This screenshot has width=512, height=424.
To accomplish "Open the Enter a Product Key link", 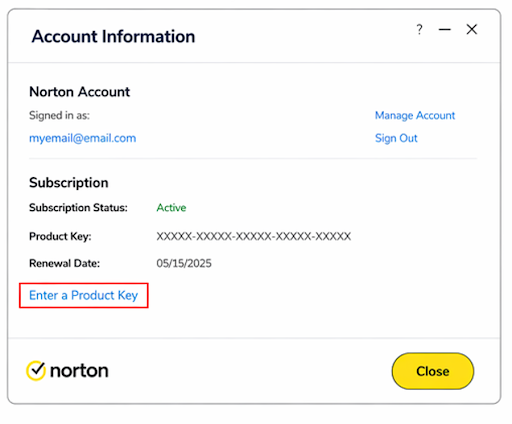I will click(x=83, y=295).
